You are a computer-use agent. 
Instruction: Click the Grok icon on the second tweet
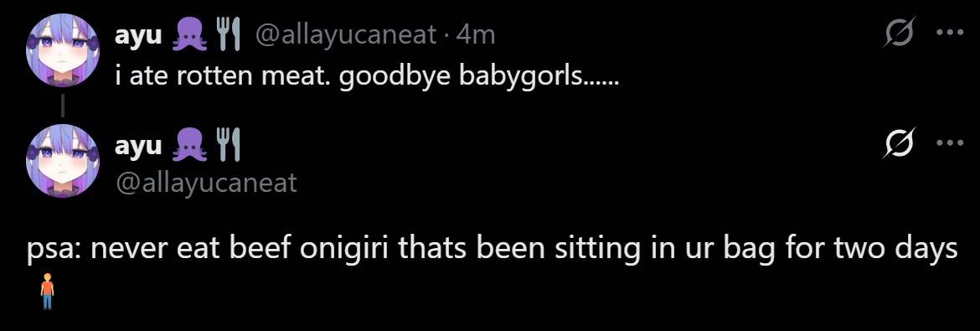coord(900,143)
